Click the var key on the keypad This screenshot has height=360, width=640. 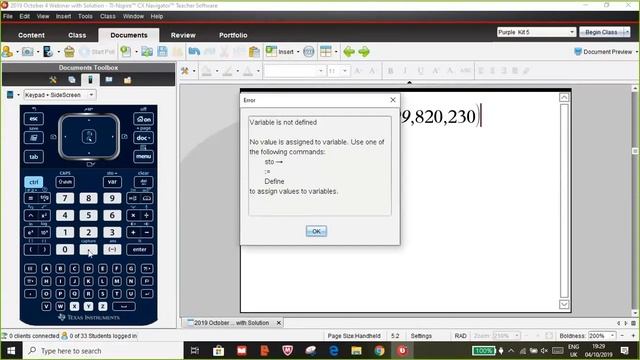[112, 182]
